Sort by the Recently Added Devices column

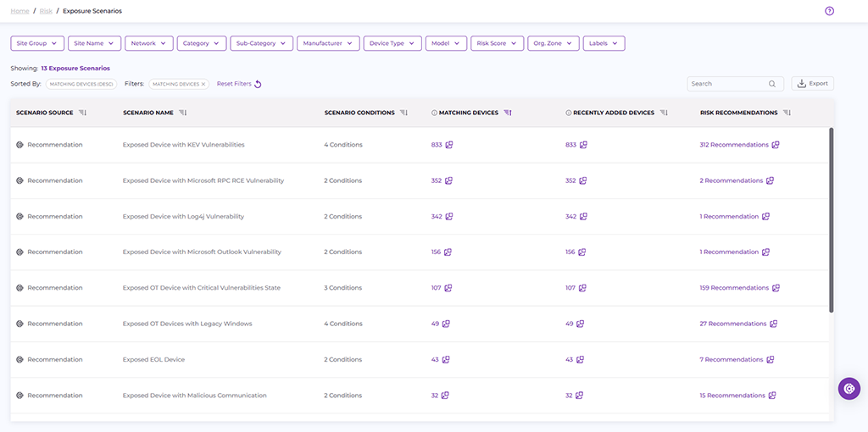663,113
